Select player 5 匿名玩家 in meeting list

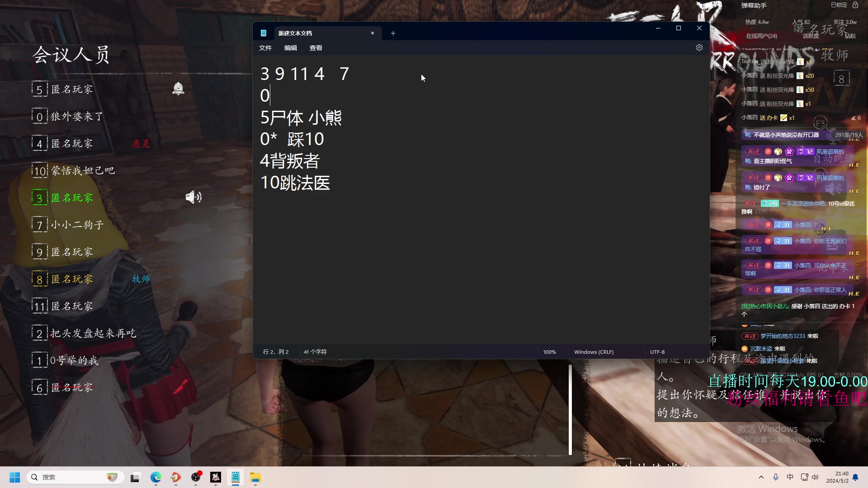(63, 89)
